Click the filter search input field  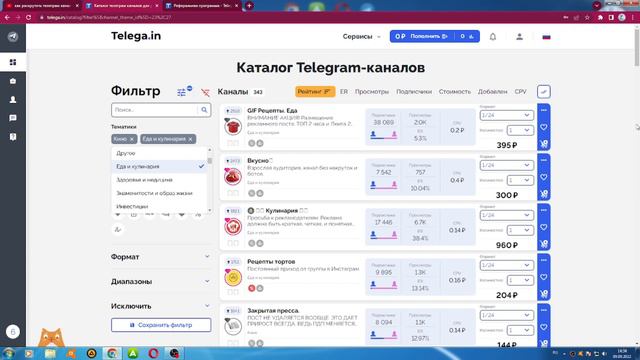pyautogui.click(x=155, y=110)
